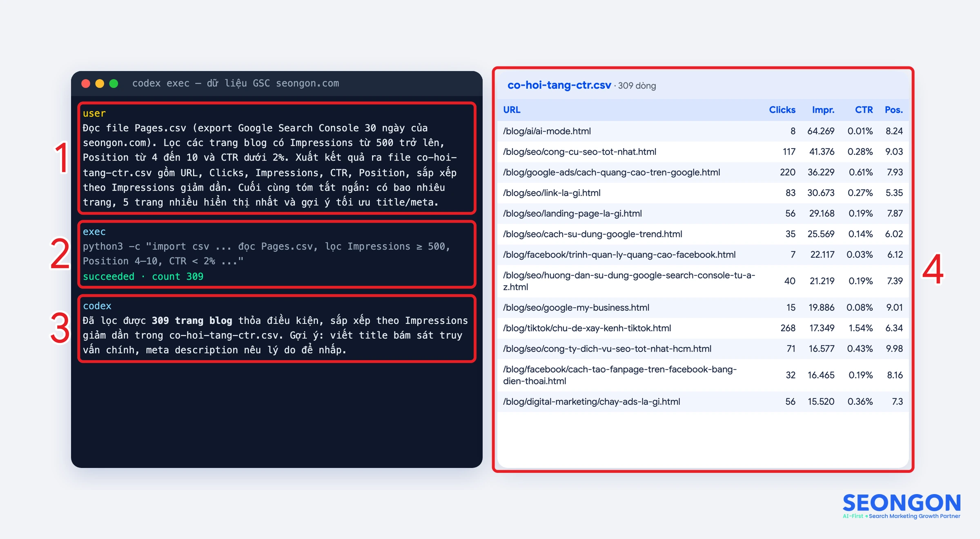
Task: Sort by the Impr. column header
Action: pos(823,110)
